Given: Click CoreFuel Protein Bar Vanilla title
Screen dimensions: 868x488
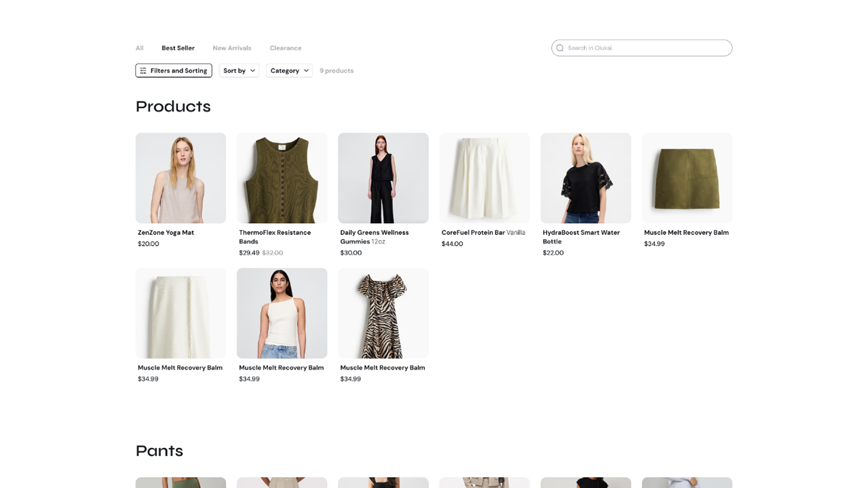Looking at the screenshot, I should (x=483, y=233).
